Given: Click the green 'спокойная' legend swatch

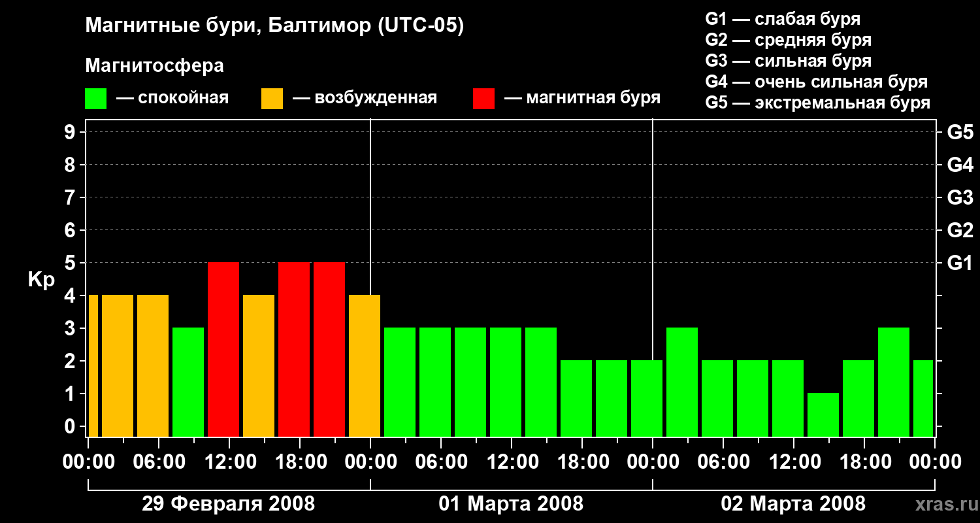Looking at the screenshot, I should coord(95,99).
